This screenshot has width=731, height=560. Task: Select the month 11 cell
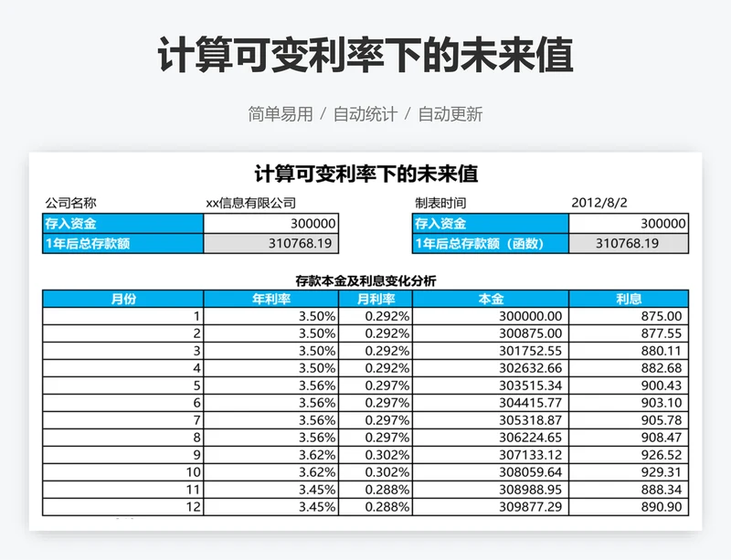point(123,490)
